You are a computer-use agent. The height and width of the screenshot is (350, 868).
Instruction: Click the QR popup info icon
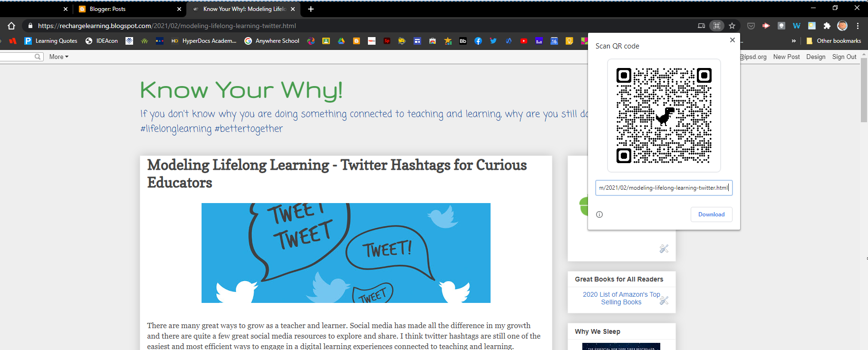click(599, 214)
